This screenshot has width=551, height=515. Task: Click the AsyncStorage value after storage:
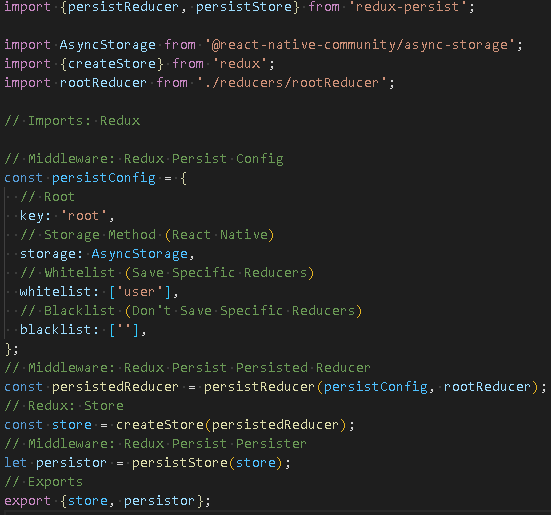click(140, 254)
